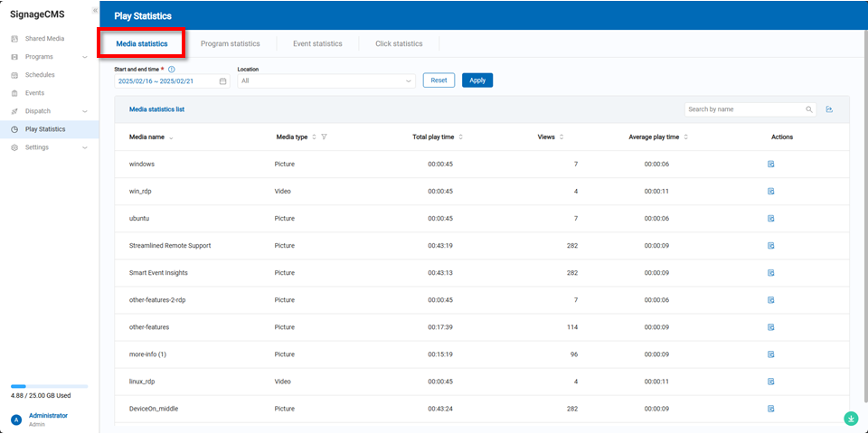Switch to the Program statistics tab

coord(230,43)
